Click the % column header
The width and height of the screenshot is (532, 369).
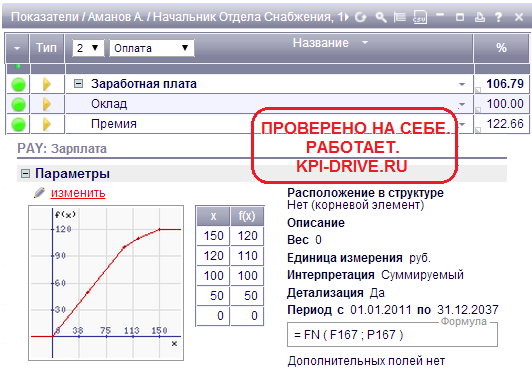(501, 48)
